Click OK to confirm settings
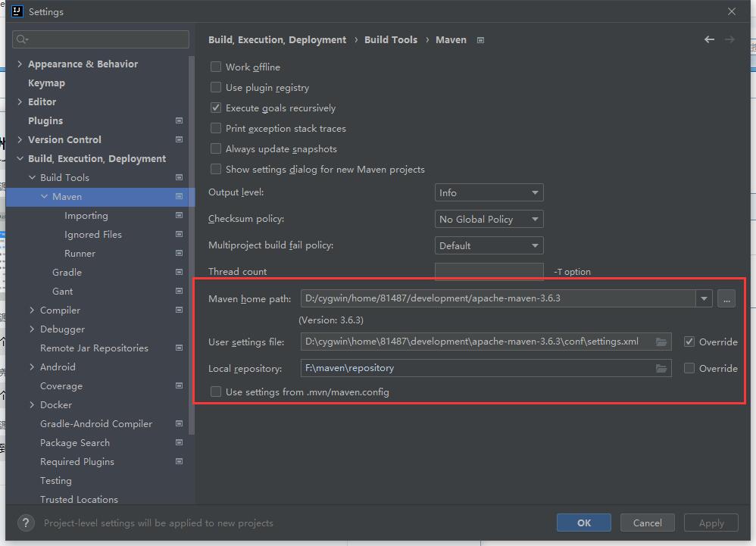Image resolution: width=756 pixels, height=546 pixels. [583, 523]
